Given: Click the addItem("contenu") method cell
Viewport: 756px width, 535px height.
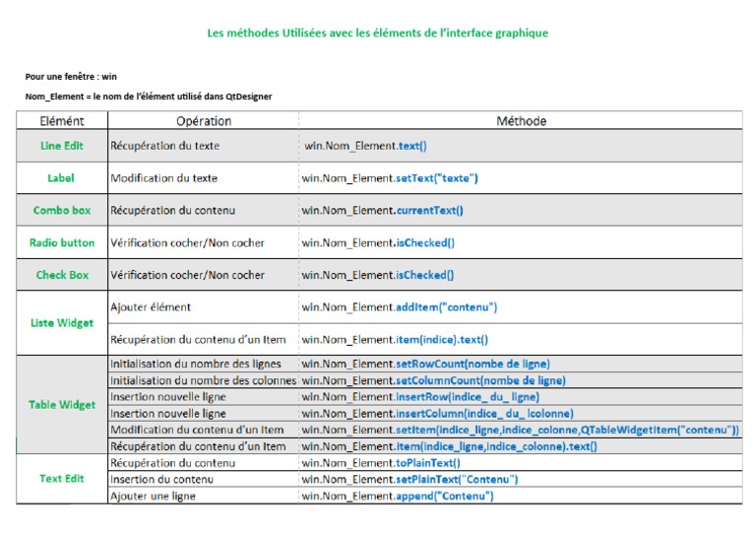Looking at the screenshot, I should (400, 307).
